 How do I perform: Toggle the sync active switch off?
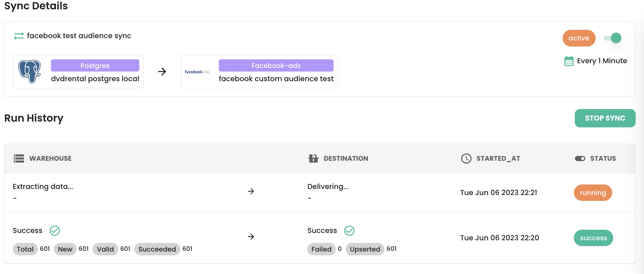[613, 38]
